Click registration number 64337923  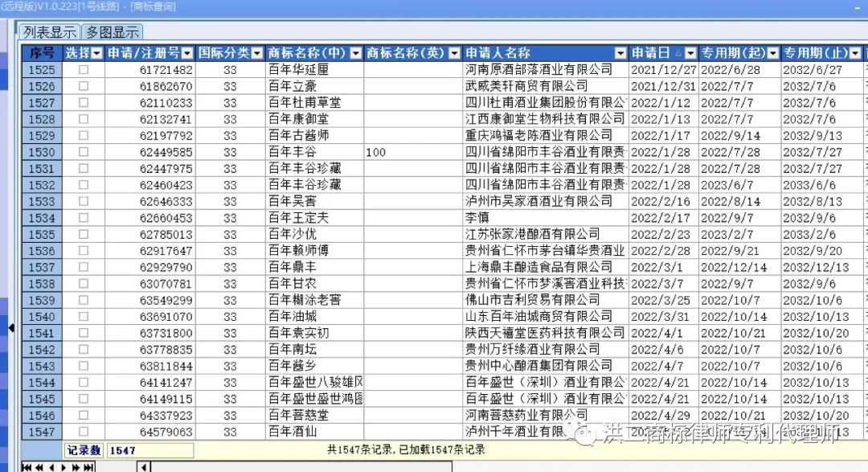click(166, 416)
